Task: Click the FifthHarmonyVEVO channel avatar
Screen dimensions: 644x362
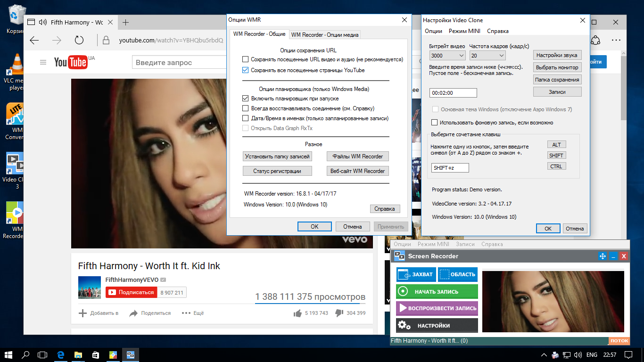Action: 90,288
